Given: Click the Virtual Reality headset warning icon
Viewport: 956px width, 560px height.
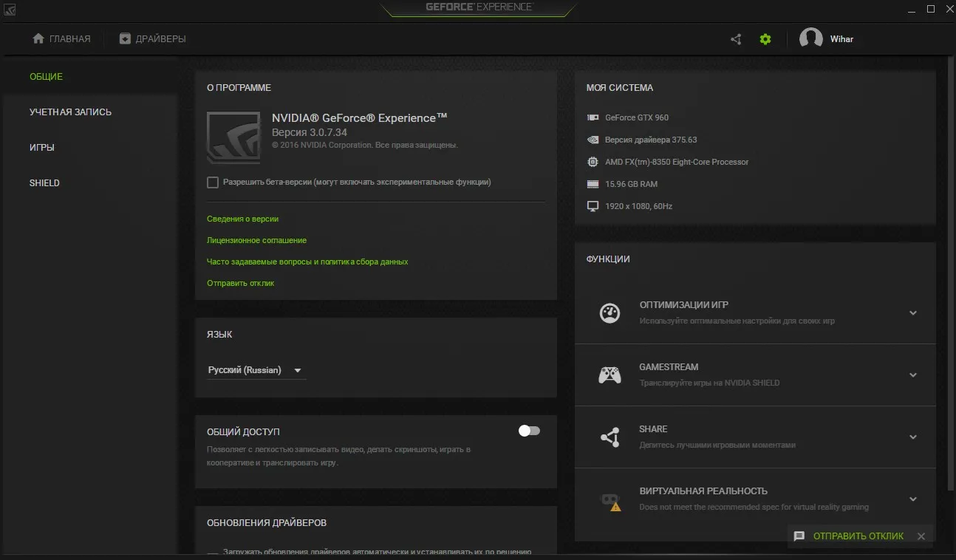Looking at the screenshot, I should pos(610,500).
